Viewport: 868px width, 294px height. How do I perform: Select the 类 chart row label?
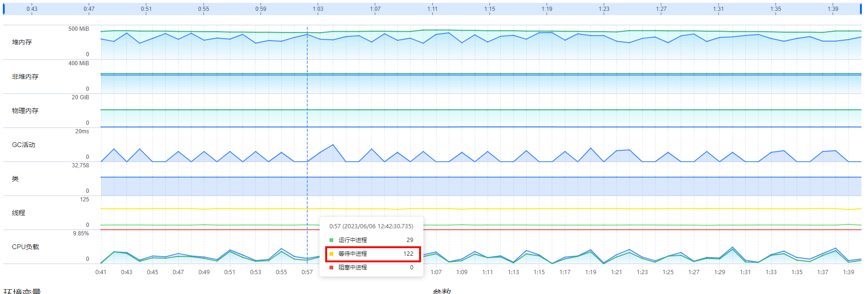[15, 179]
